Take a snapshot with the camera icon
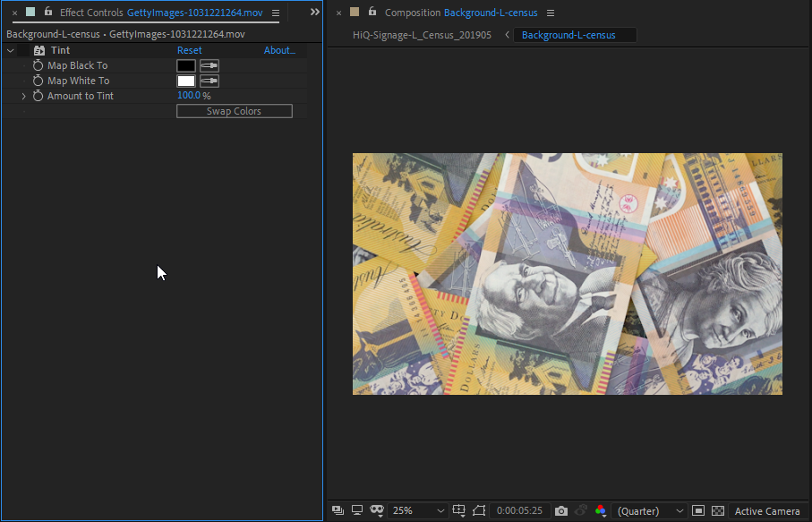 click(560, 511)
